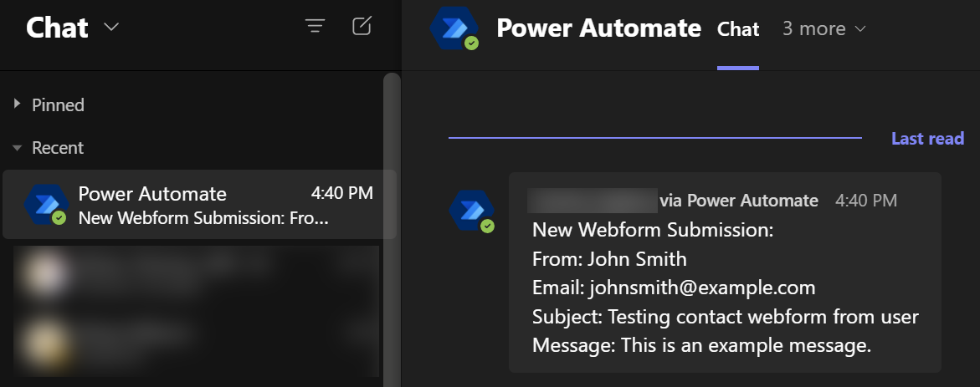
Task: Open the Chat title dropdown chevron
Action: click(x=111, y=28)
